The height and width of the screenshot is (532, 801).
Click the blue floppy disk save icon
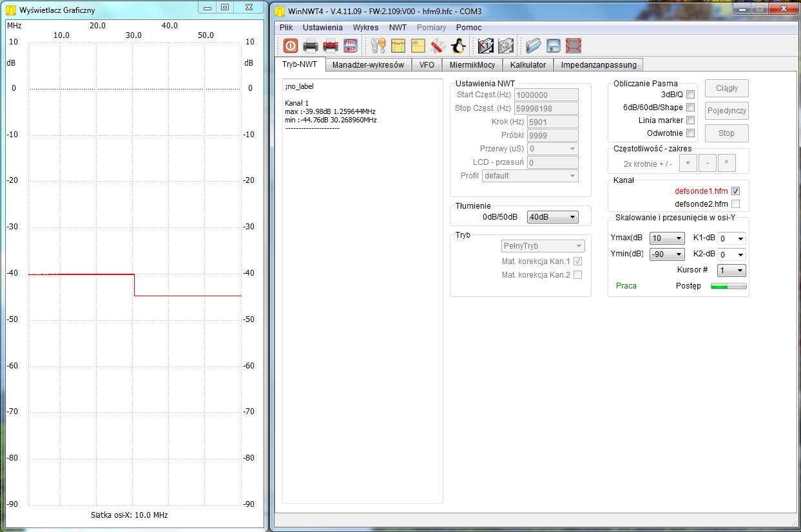(553, 46)
